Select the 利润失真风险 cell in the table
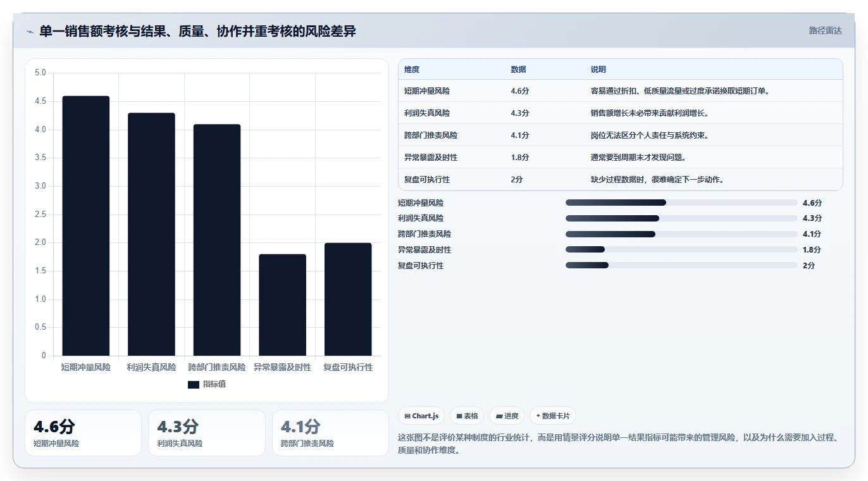Screen dimensions: 868x481 [427, 113]
